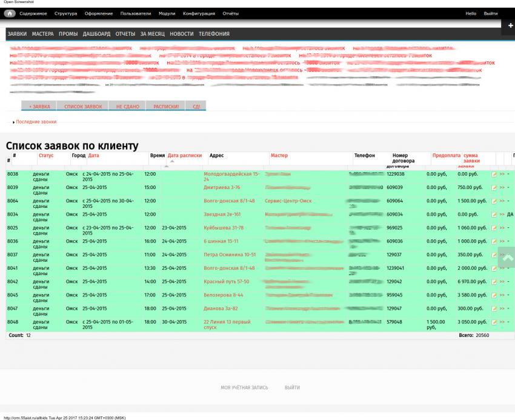Edit request 8037 with pencil icon

point(494,255)
